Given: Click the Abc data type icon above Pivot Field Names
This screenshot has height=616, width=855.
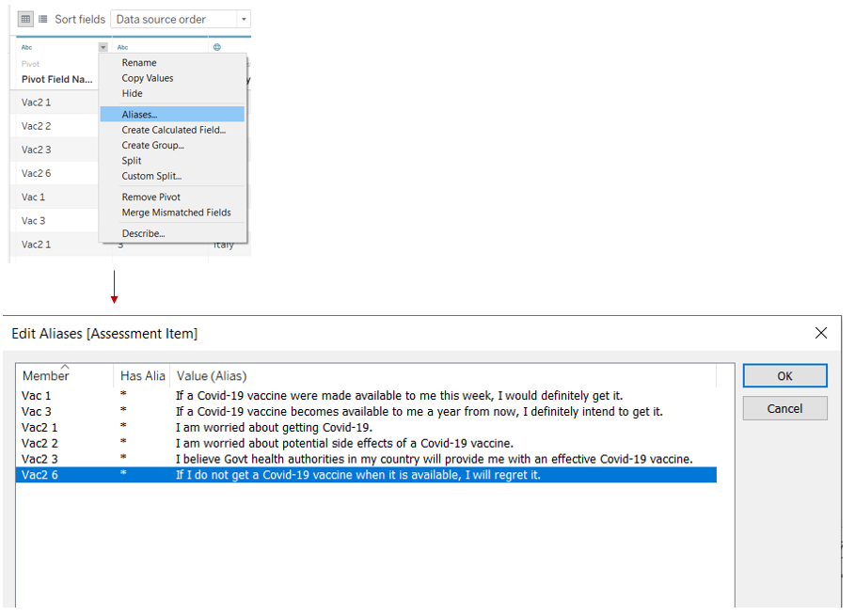Looking at the screenshot, I should (25, 47).
